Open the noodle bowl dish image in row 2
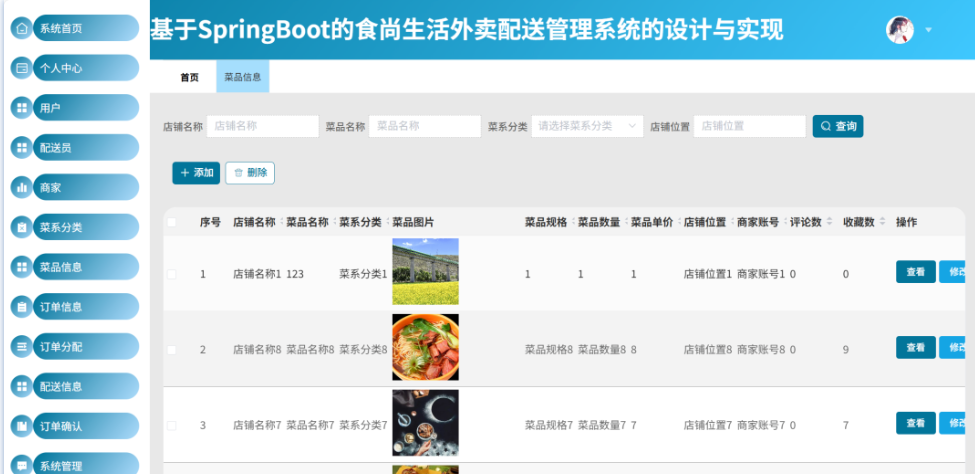This screenshot has width=975, height=474. tap(425, 347)
